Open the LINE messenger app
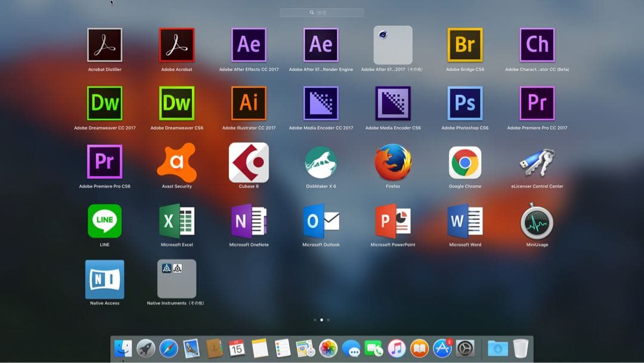 pos(105,221)
